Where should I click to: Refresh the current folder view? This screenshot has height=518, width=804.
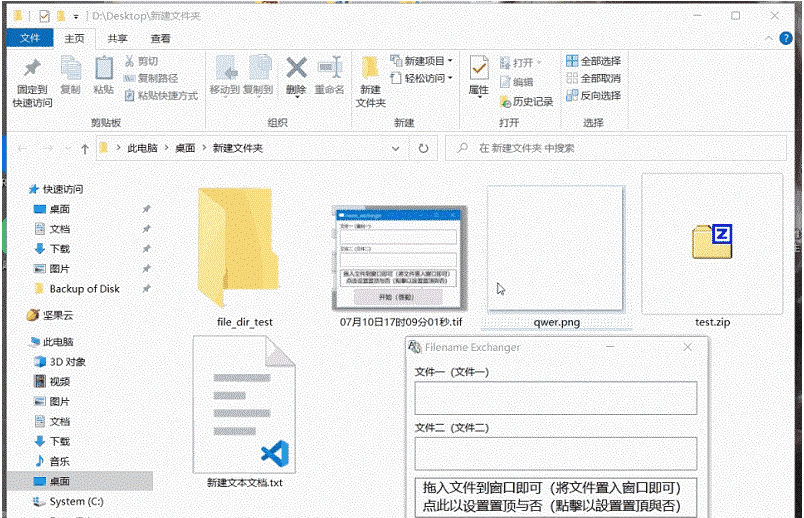click(x=423, y=148)
